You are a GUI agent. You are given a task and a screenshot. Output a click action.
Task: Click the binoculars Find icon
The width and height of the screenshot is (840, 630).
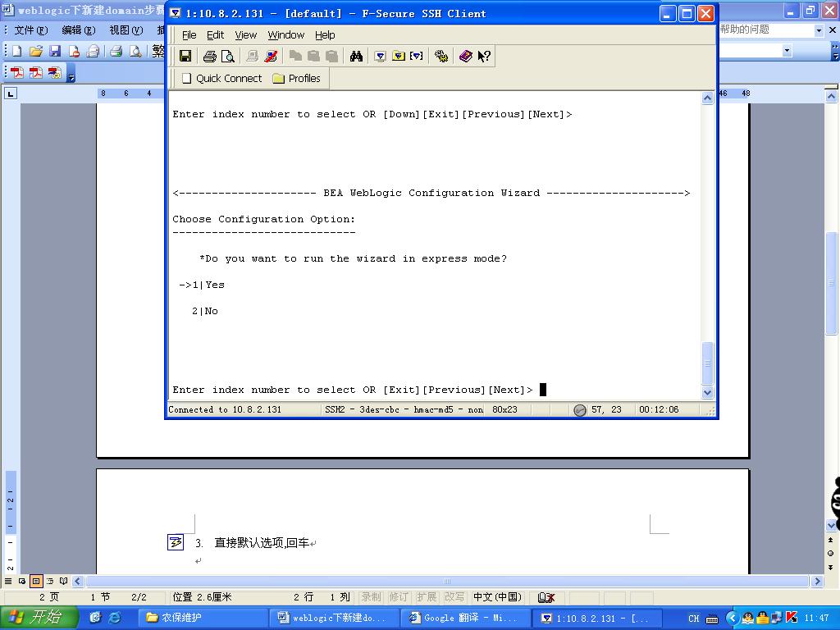coord(356,57)
